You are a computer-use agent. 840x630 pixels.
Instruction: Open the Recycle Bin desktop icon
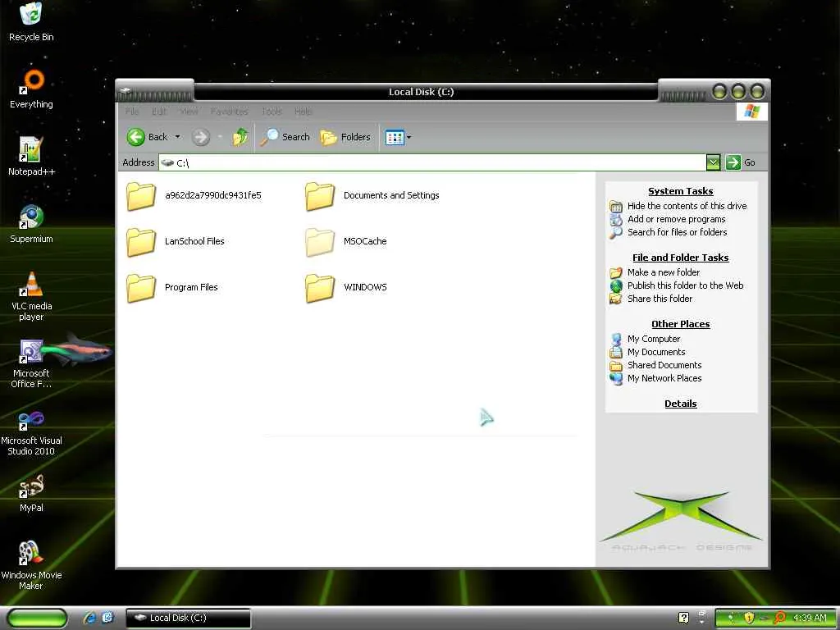[31, 21]
